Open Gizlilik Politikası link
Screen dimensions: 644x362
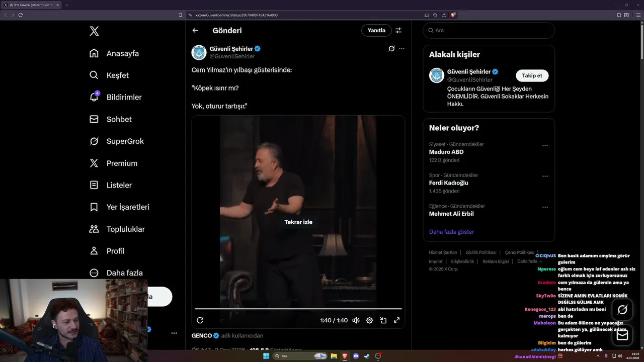tap(481, 252)
